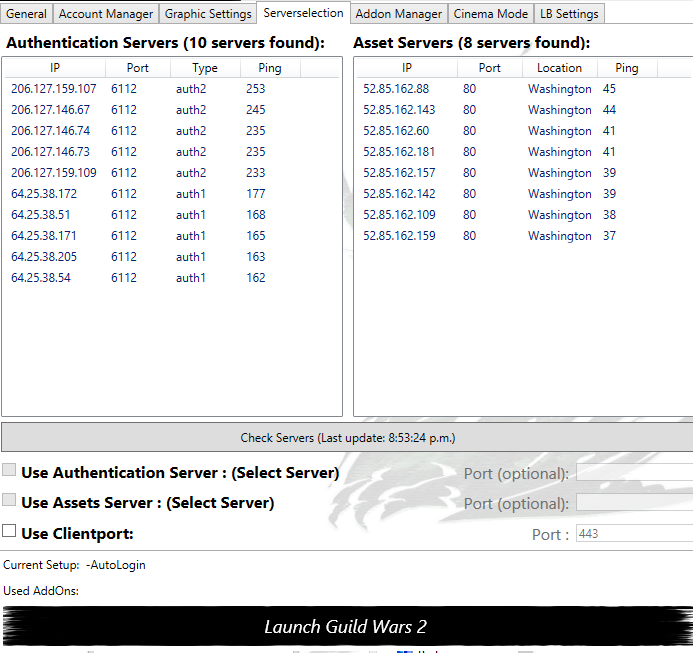Select auth server 206.127.146.73

point(172,152)
